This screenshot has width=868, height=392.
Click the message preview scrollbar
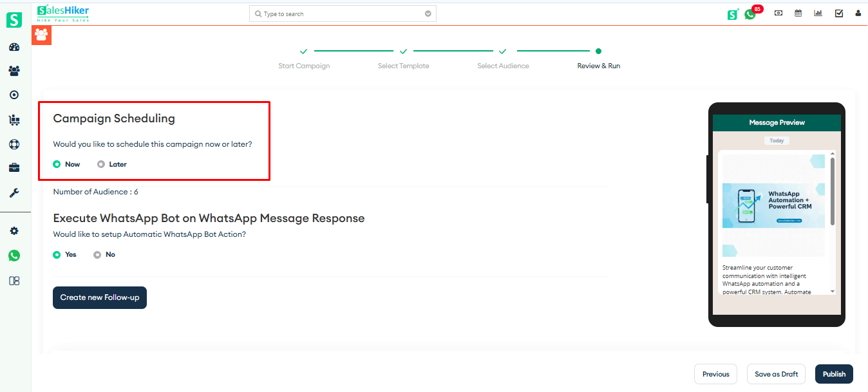click(x=832, y=193)
